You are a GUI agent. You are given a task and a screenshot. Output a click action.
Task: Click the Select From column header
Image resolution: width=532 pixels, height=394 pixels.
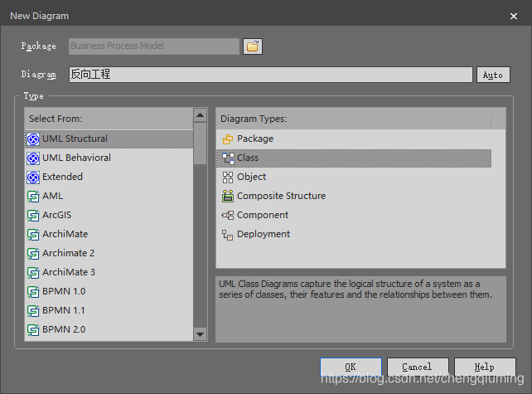pyautogui.click(x=109, y=119)
